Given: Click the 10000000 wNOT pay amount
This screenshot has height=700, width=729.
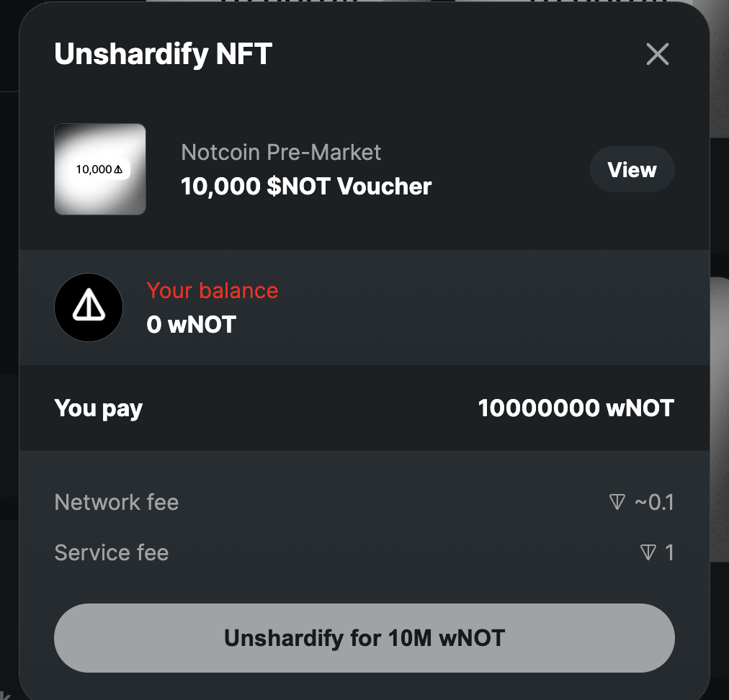Looking at the screenshot, I should [x=576, y=408].
